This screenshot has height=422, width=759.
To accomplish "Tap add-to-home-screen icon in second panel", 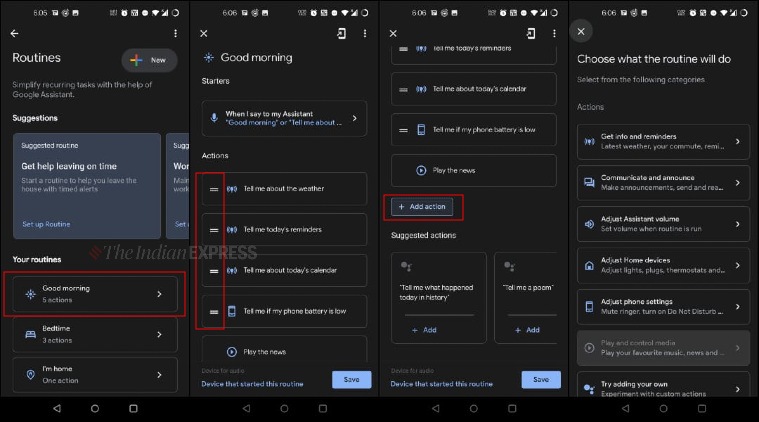I will [341, 33].
